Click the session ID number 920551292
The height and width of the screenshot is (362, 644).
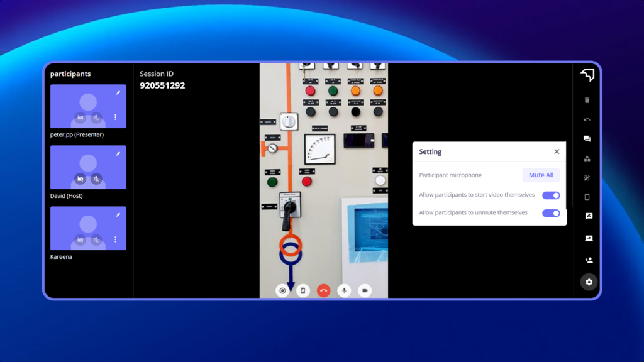coord(162,85)
